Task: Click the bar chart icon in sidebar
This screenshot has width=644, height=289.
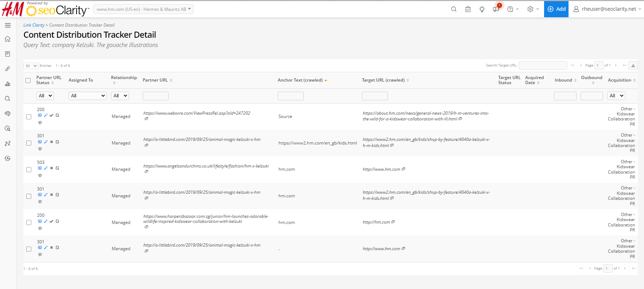Action: coord(8,84)
